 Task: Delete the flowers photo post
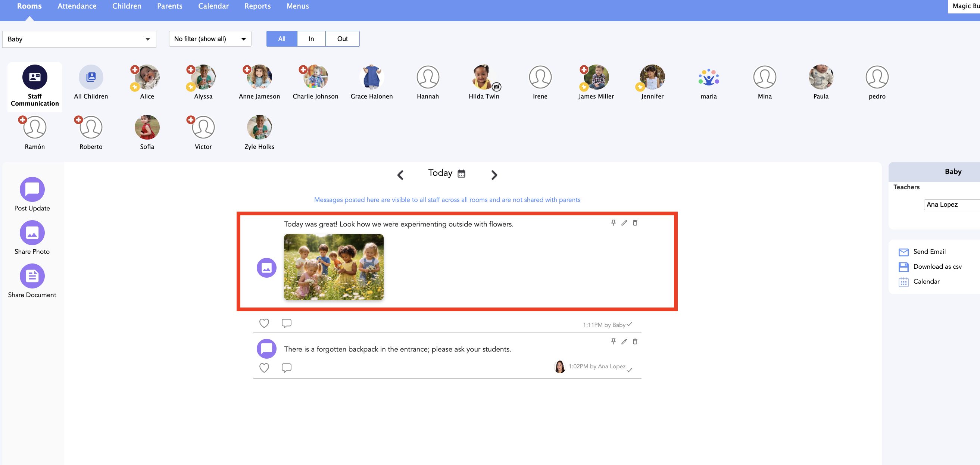click(x=635, y=222)
